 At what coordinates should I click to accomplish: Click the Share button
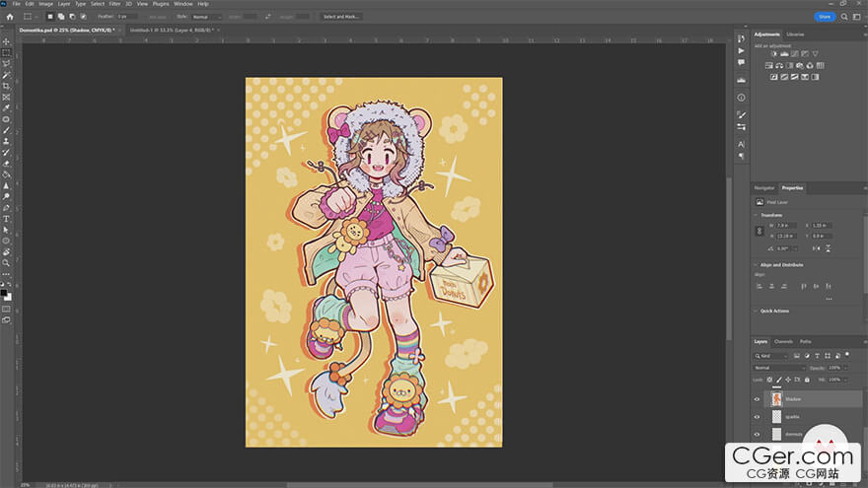point(824,17)
